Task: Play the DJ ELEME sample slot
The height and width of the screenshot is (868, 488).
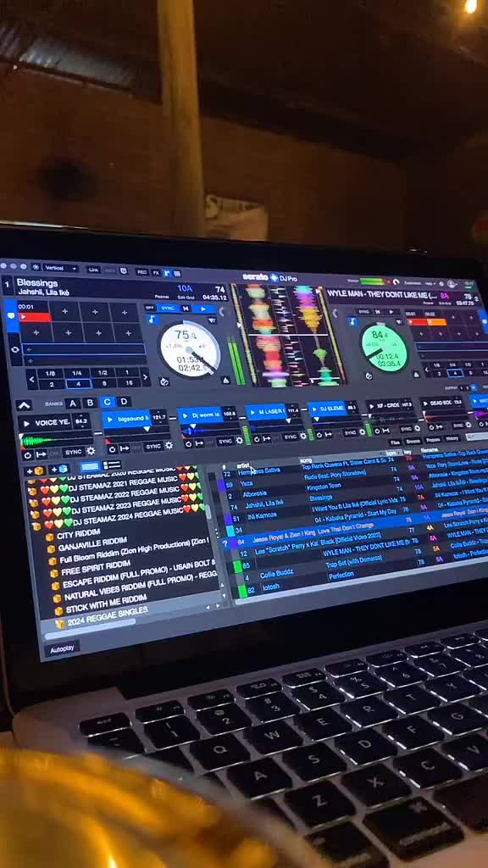Action: 313,410
